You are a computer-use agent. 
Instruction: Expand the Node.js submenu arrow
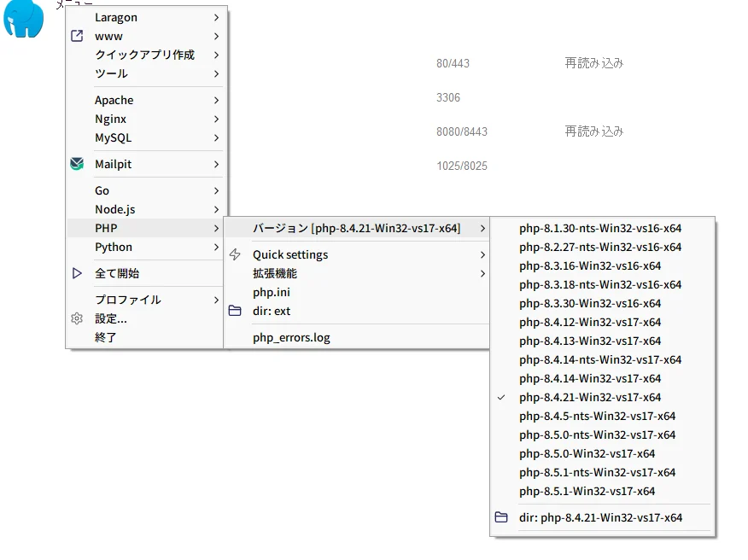point(217,209)
